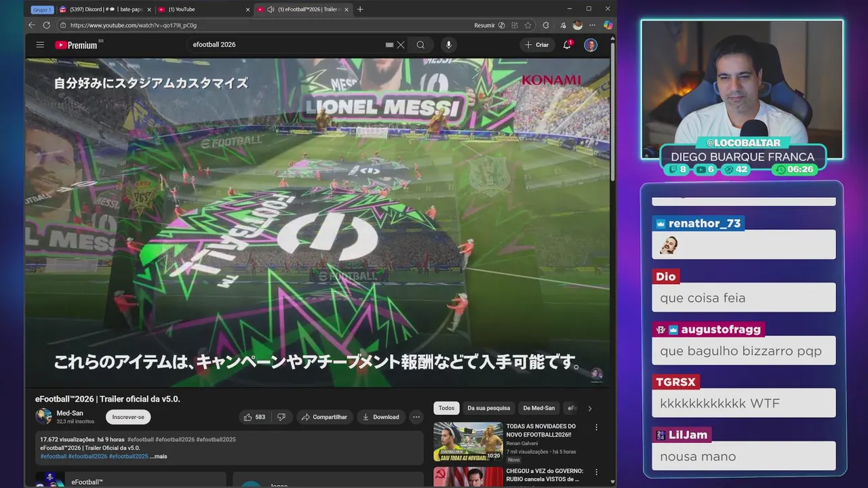Download the video
The height and width of the screenshot is (488, 868).
point(381,417)
